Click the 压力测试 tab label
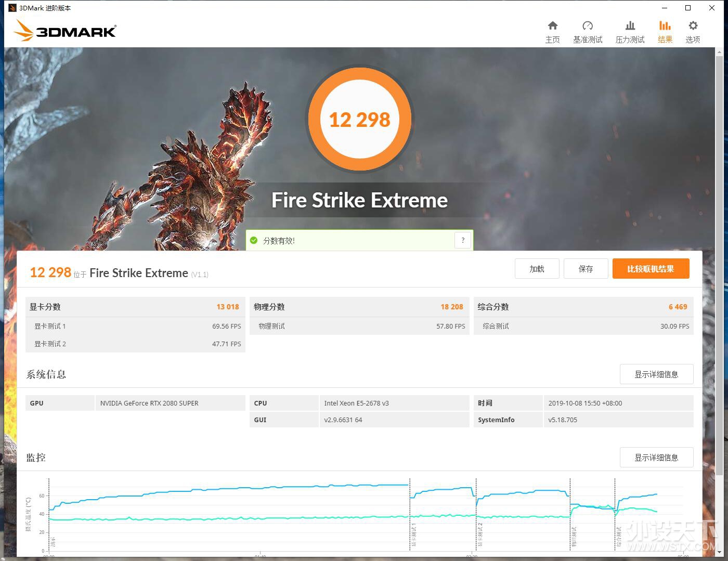This screenshot has height=561, width=728. 630,40
